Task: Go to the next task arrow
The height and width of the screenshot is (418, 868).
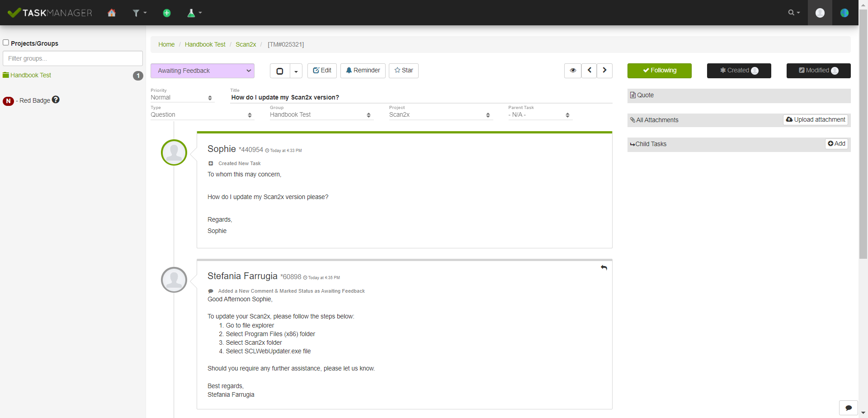Action: 604,71
